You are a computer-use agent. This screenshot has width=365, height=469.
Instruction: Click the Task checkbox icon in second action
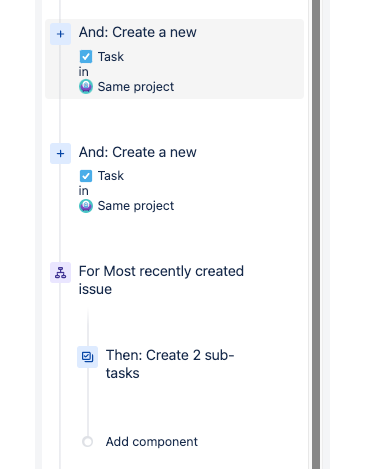pos(86,176)
